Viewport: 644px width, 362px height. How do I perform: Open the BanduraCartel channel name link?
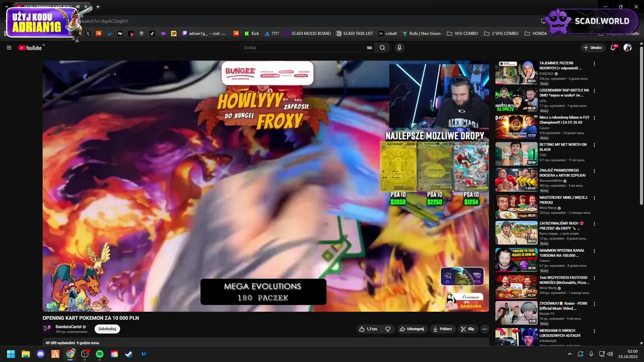[x=68, y=327]
